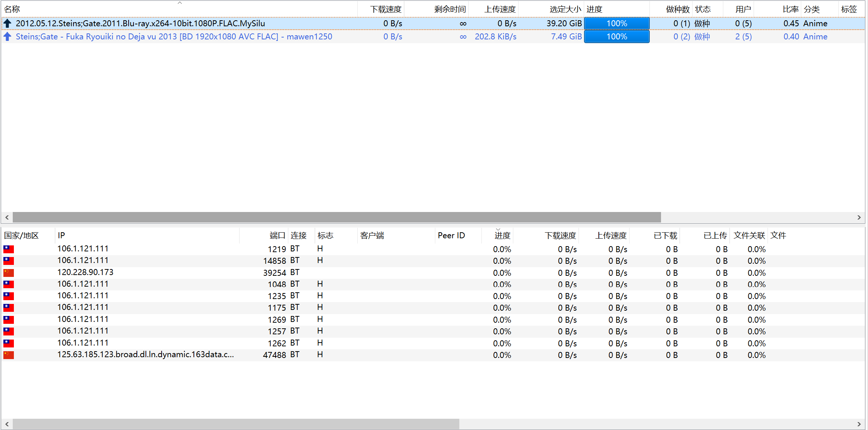The image size is (868, 430).
Task: Select the 2012.05.12.Steins;Gate.2011.Blu-ray torrent name
Action: pyautogui.click(x=140, y=23)
